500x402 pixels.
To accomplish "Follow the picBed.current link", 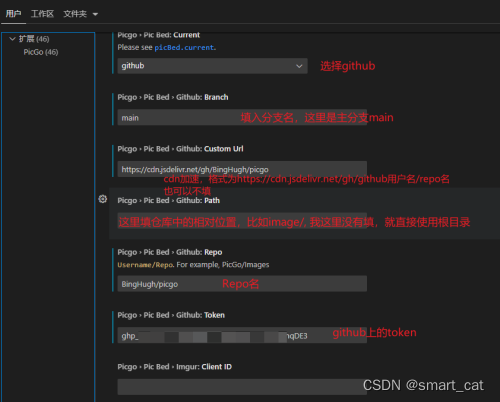I will click(x=184, y=48).
